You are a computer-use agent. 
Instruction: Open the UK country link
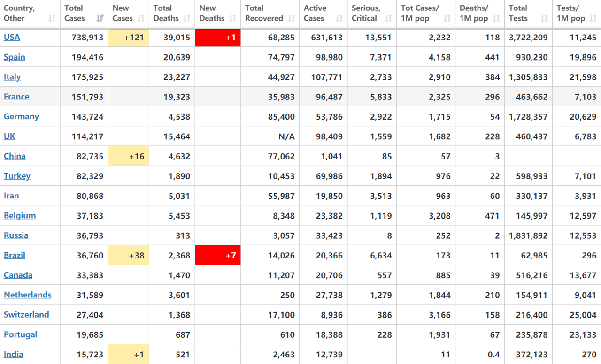pyautogui.click(x=9, y=136)
